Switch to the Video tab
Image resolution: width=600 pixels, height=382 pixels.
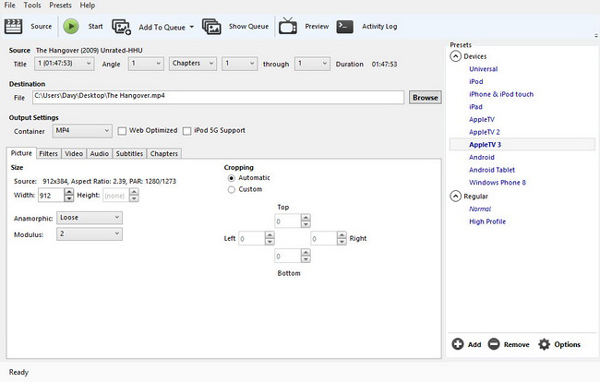pyautogui.click(x=73, y=153)
